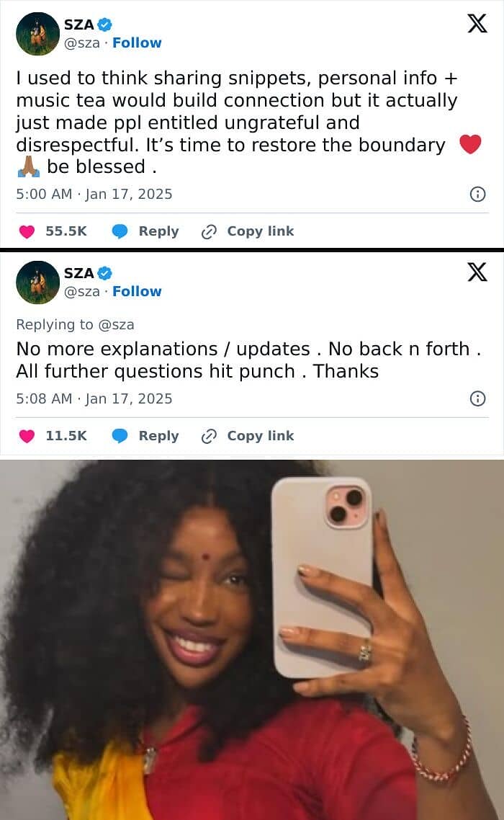504x820 pixels.
Task: Like the reply tweet with 11.5K likes
Action: pos(27,436)
